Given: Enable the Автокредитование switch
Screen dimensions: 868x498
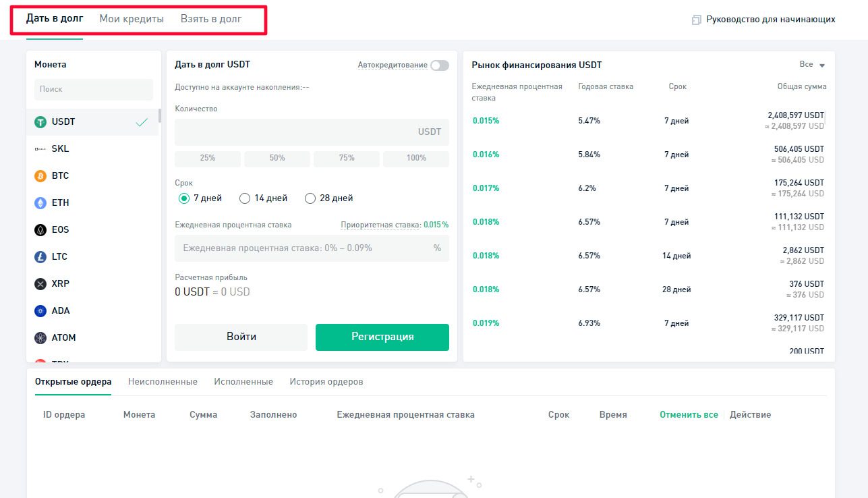Looking at the screenshot, I should point(439,65).
